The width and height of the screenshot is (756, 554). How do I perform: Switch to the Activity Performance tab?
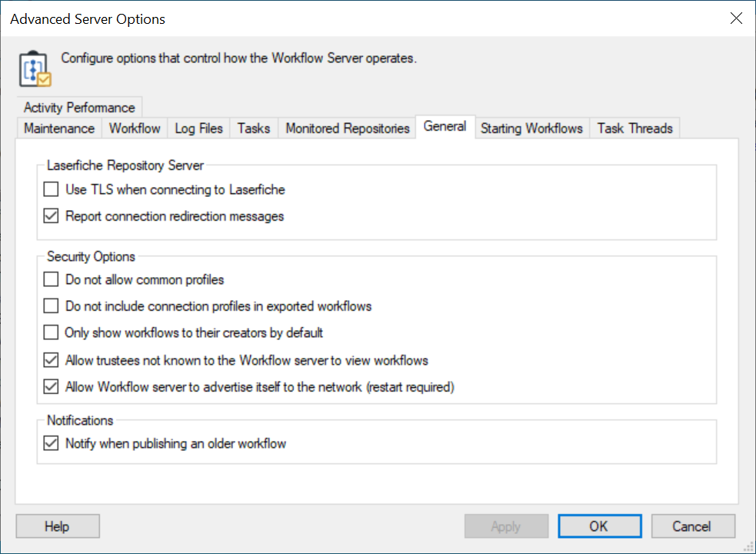pos(79,108)
